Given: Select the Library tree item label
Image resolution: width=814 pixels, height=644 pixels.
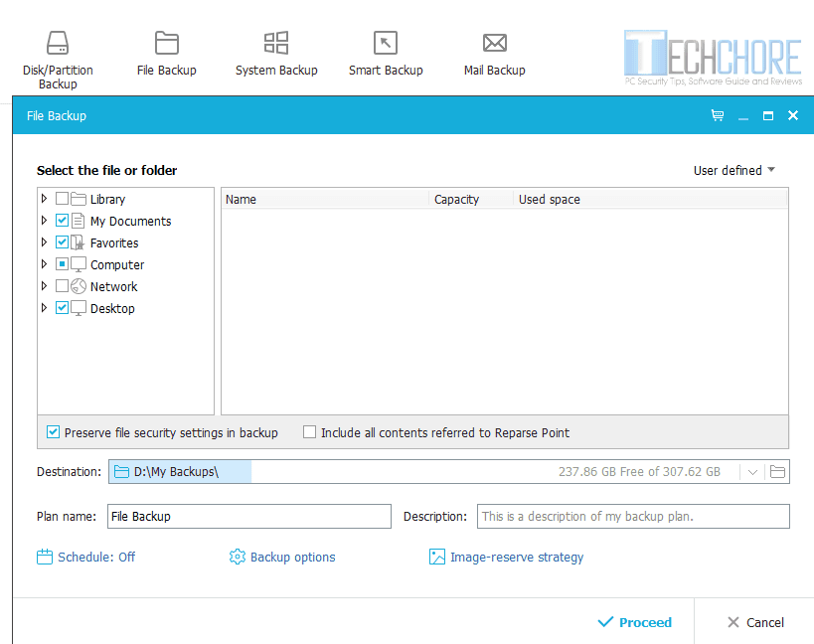Looking at the screenshot, I should tap(107, 200).
